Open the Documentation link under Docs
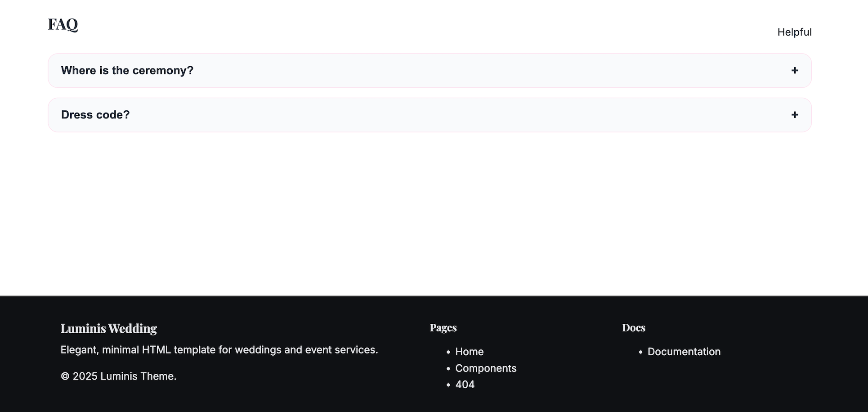Screen dimensions: 868x412 point(684,352)
